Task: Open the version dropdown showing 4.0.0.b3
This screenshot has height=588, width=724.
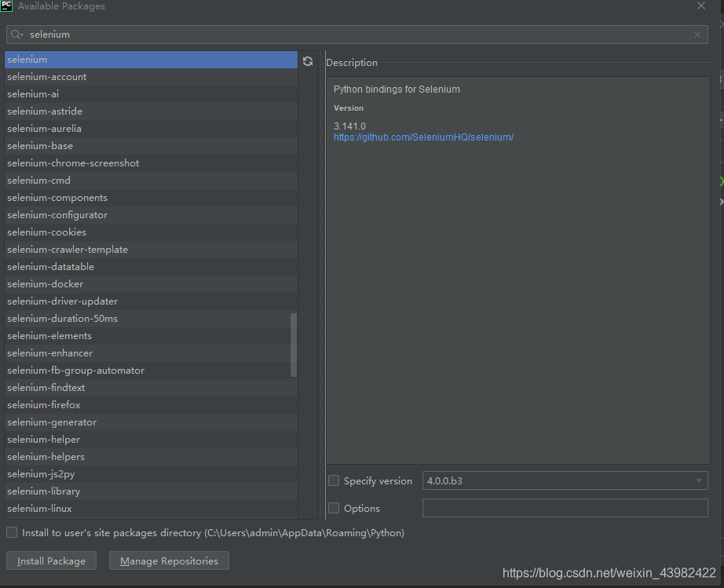Action: [565, 480]
